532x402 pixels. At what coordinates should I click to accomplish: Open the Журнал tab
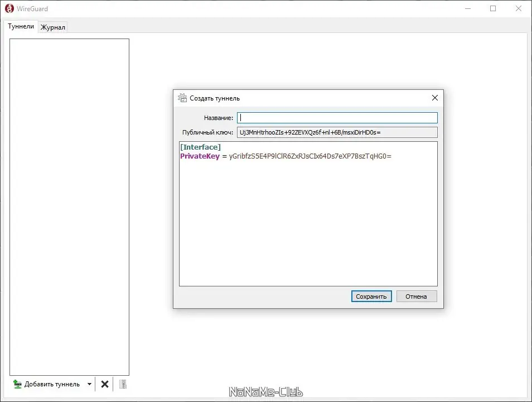52,27
